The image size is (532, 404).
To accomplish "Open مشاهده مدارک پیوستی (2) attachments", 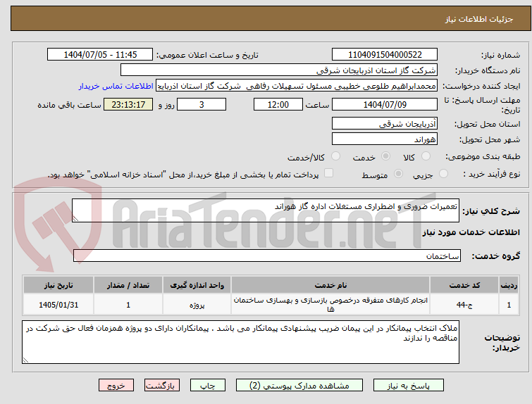I will (x=299, y=386).
